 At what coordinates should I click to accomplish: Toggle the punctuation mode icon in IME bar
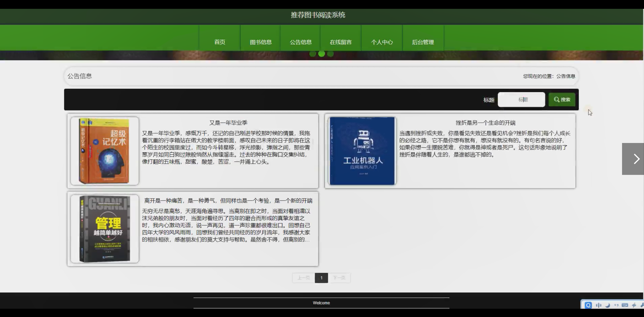(616, 305)
